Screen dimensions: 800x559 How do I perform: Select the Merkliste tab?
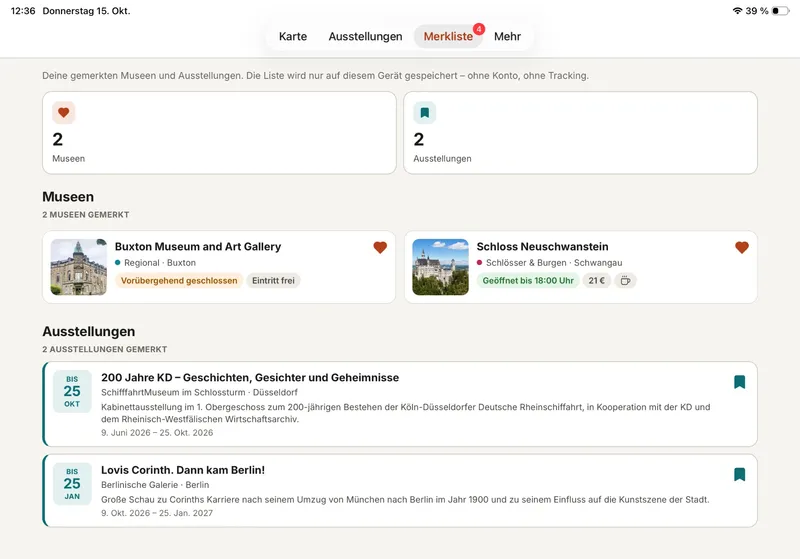click(x=448, y=36)
